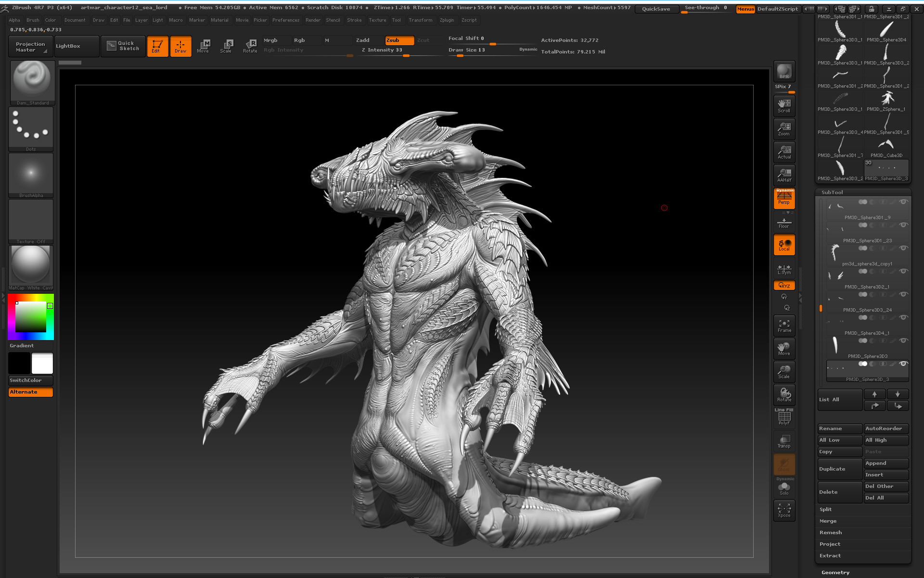Open the Render menu
Screen dimensions: 924x578
[313, 20]
